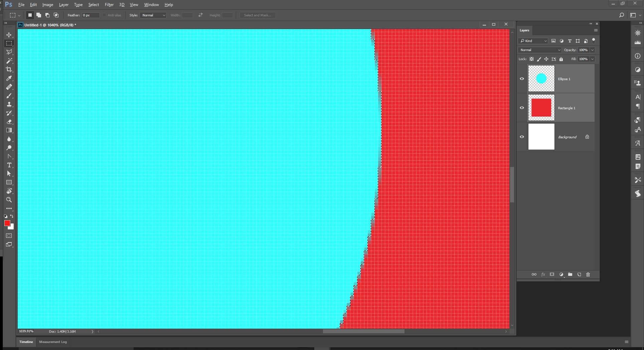
Task: Select the Rectangular Marquee tool
Action: coord(9,43)
